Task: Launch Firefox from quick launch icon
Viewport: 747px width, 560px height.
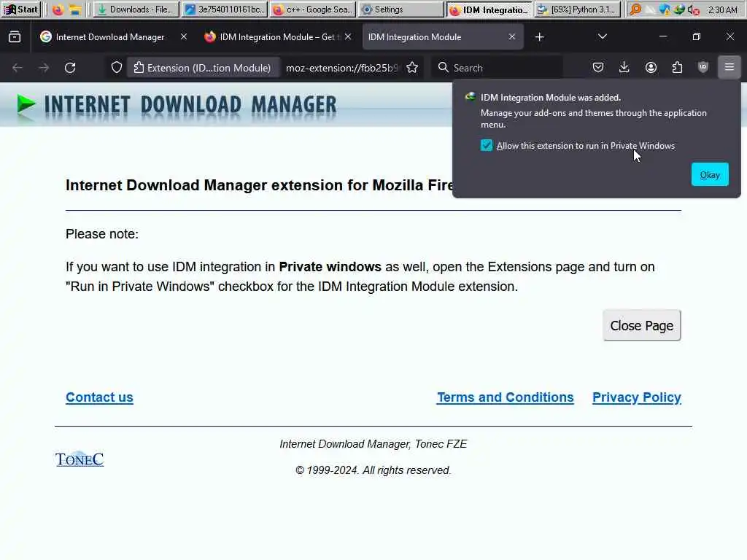Action: pos(58,9)
